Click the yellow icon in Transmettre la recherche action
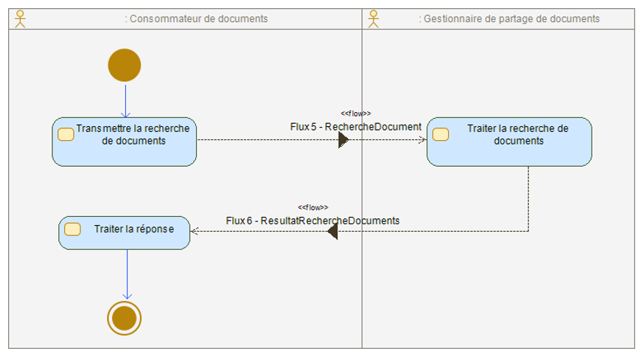 pos(66,134)
